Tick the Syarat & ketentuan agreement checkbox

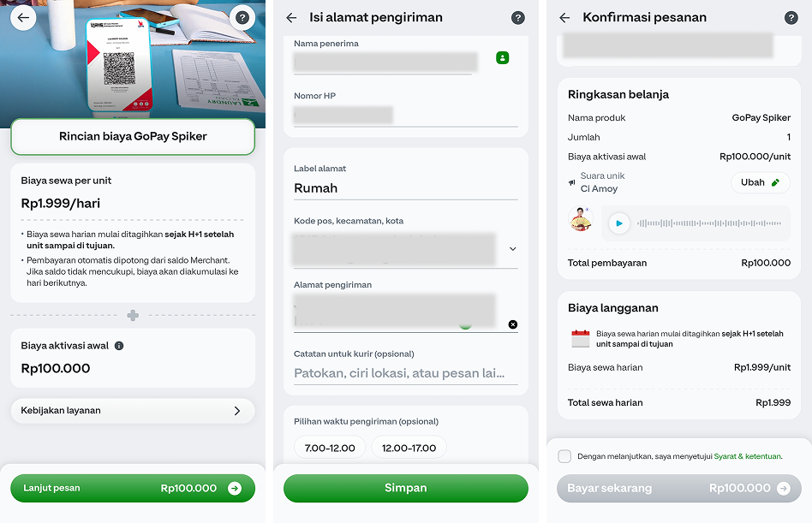[564, 456]
